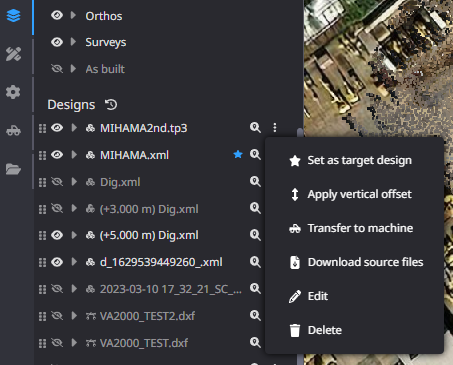Select Transfer to machine

354,228
